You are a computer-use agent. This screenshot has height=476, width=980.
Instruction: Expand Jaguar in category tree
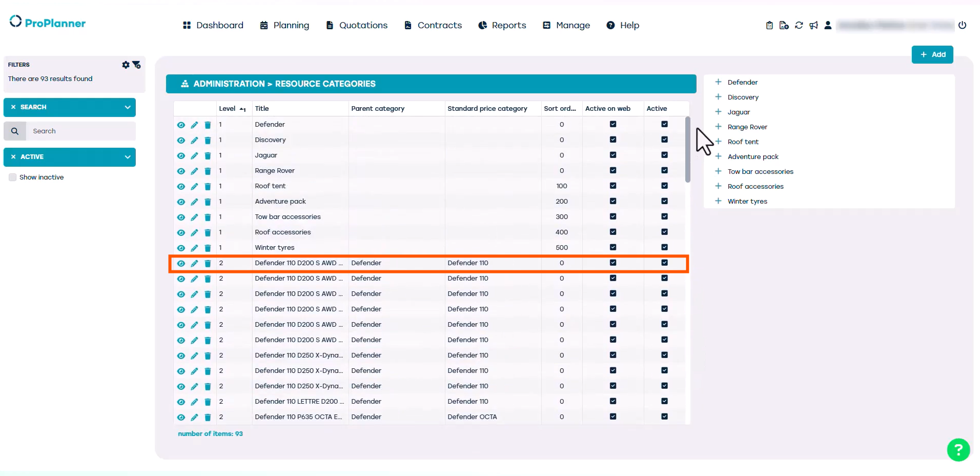coord(718,112)
